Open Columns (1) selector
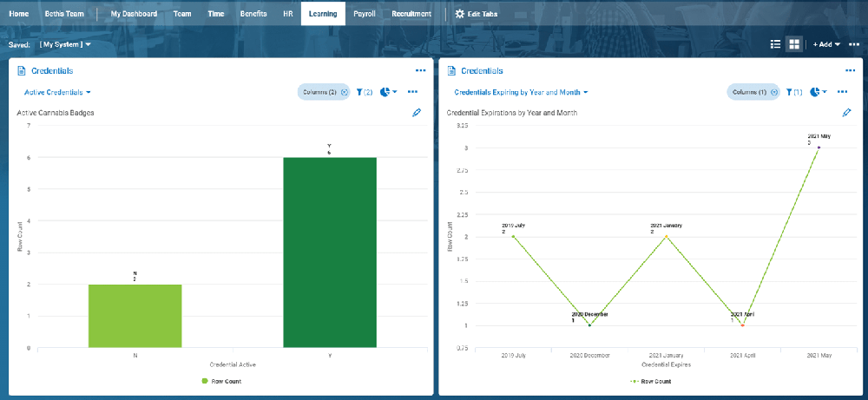 pos(753,92)
